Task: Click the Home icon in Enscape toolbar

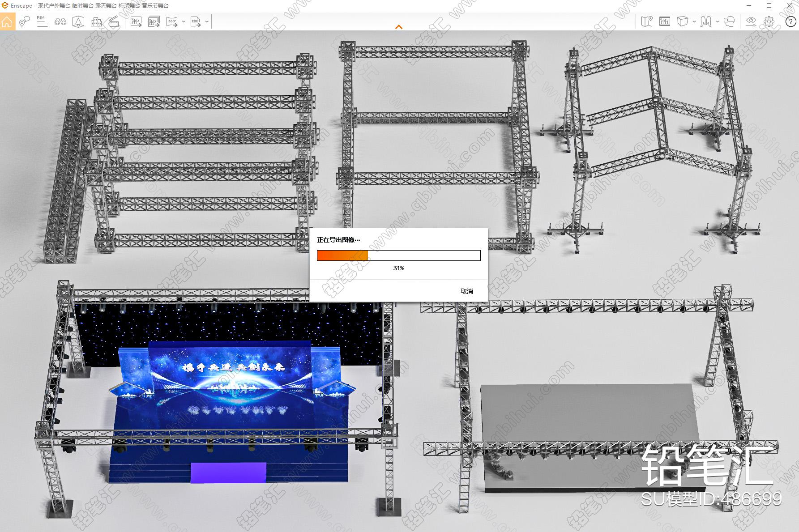Action: [7, 21]
